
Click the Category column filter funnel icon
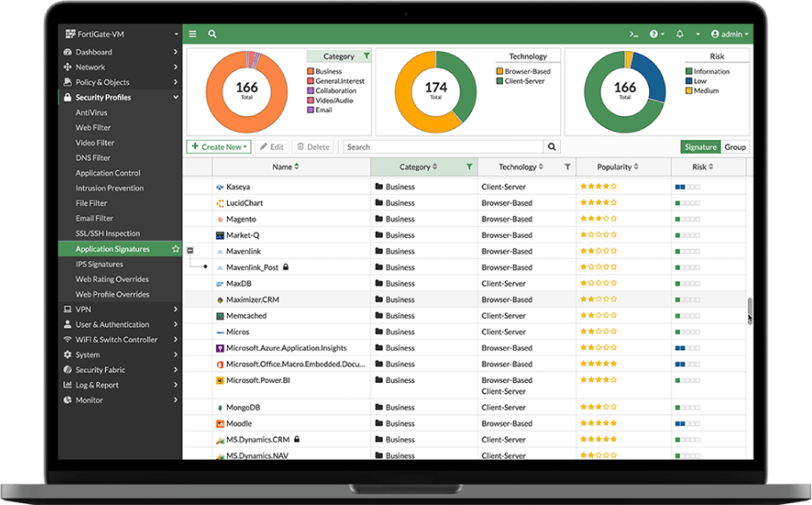(x=469, y=167)
